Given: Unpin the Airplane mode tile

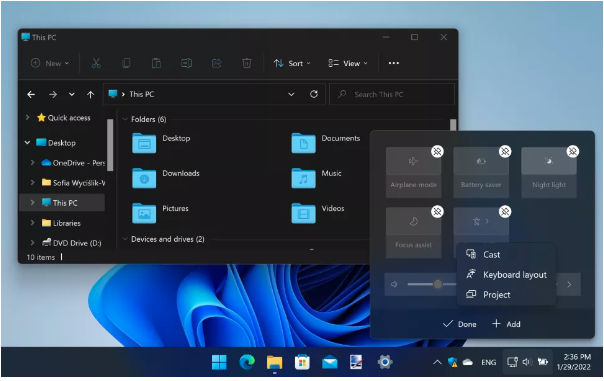Looking at the screenshot, I should tap(437, 151).
